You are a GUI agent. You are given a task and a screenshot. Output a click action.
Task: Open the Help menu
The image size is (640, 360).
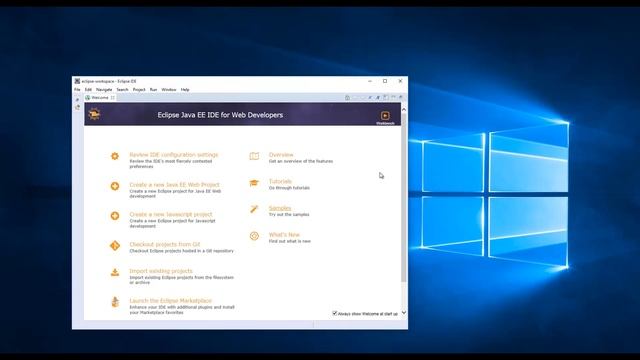coord(185,89)
